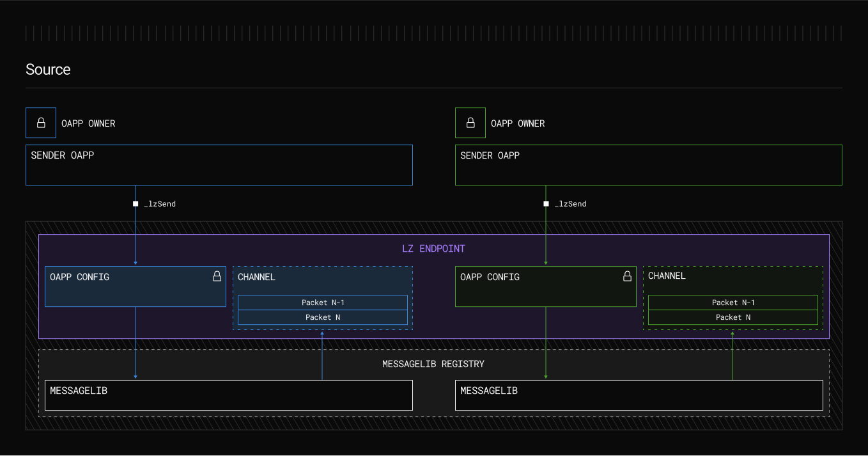Open the right MESSAGELIB box
The height and width of the screenshot is (456, 868).
click(x=639, y=395)
